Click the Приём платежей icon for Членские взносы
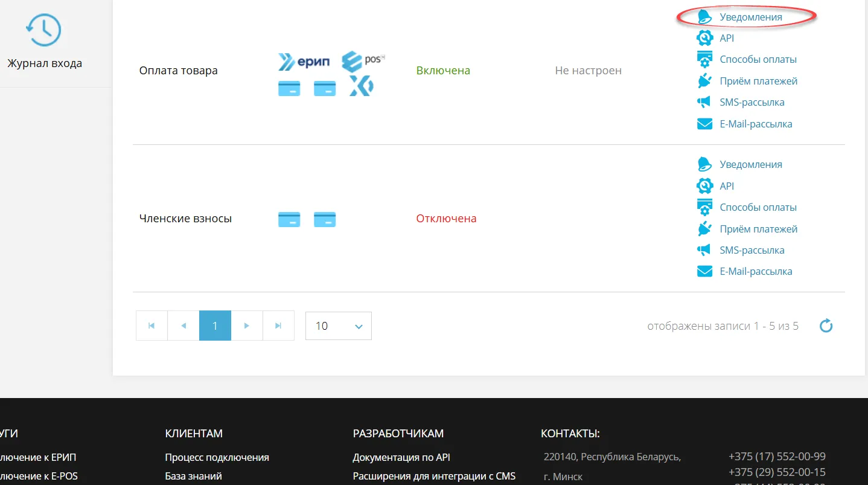This screenshot has height=485, width=868. (x=704, y=228)
